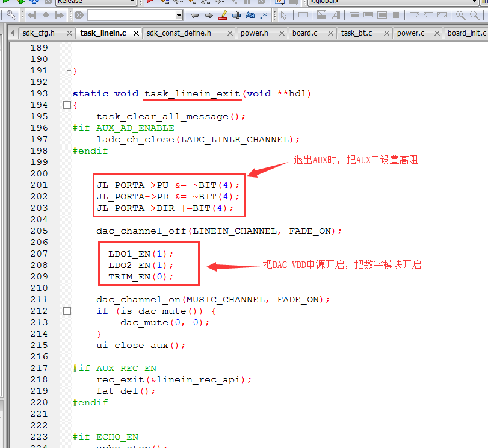Open the task_bt.c tab

pyautogui.click(x=356, y=33)
